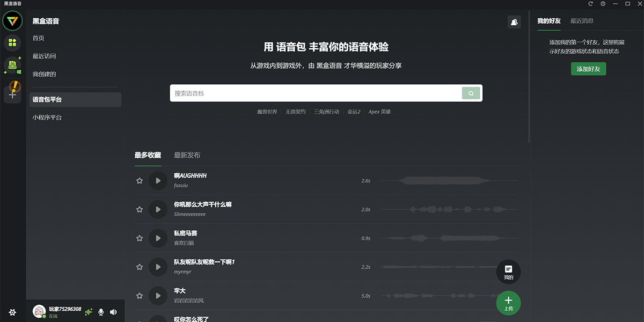The width and height of the screenshot is (644, 322).
Task: Click the 上传 upload button
Action: 508,303
